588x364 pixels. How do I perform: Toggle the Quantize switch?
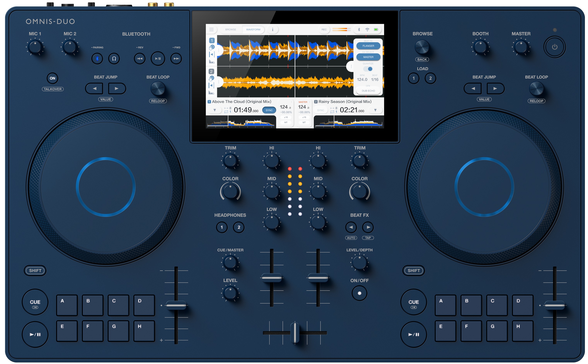(368, 69)
